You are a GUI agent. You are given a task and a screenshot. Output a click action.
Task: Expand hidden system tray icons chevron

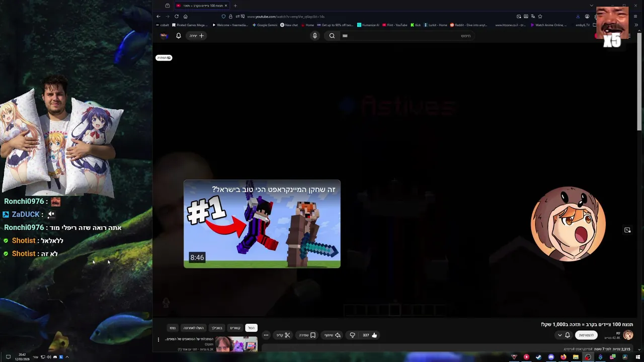[x=67, y=357]
